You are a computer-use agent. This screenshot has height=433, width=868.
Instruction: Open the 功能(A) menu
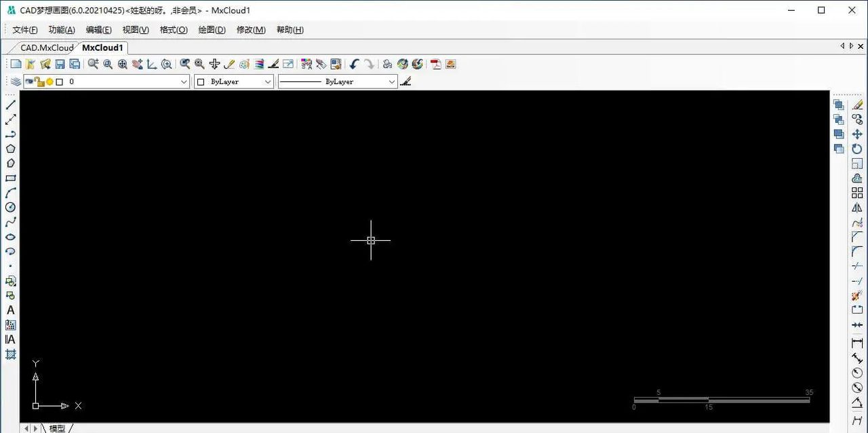point(62,30)
